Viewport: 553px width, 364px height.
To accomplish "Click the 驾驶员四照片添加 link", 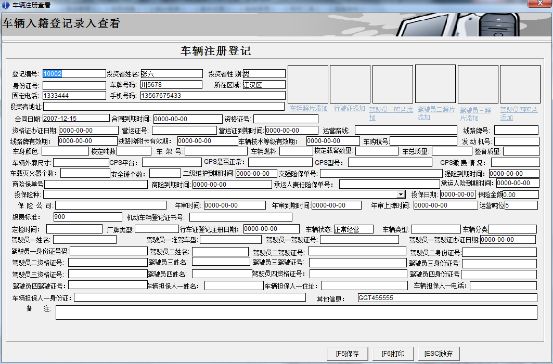I will pyautogui.click(x=519, y=114).
